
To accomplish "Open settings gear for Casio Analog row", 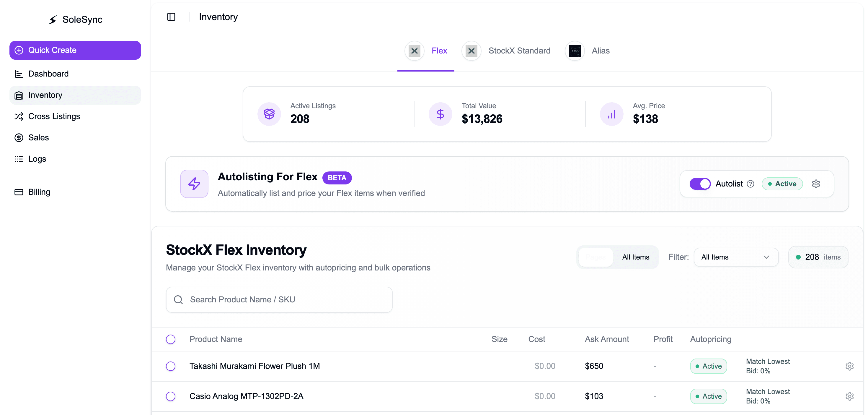I will [849, 396].
